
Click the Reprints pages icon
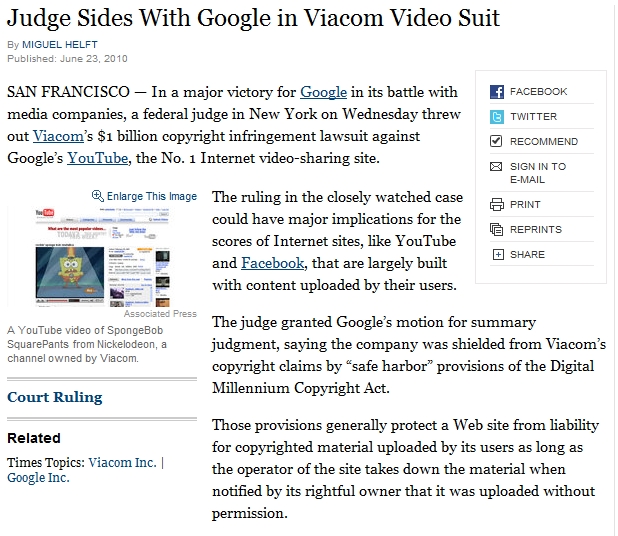click(x=497, y=229)
